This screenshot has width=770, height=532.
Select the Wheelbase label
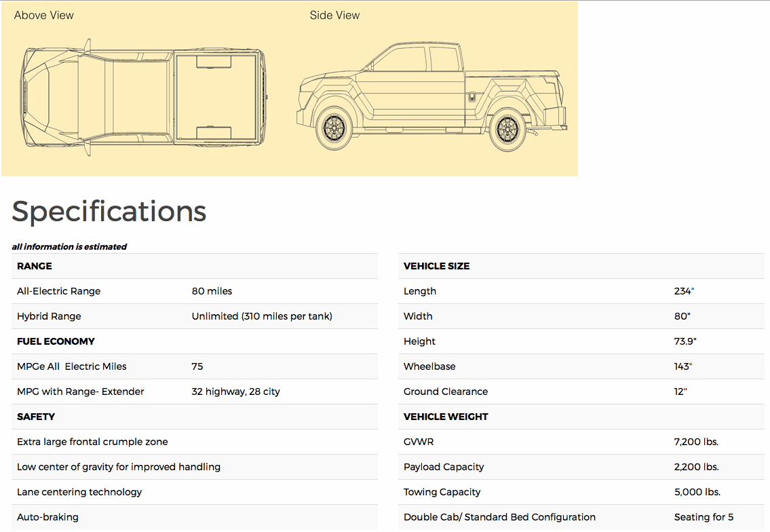click(429, 366)
